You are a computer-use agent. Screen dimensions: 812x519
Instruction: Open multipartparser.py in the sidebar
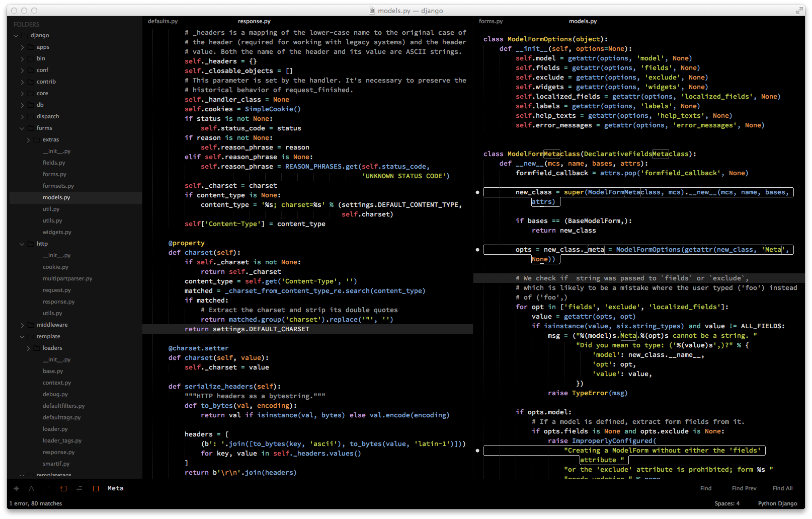pyautogui.click(x=67, y=278)
